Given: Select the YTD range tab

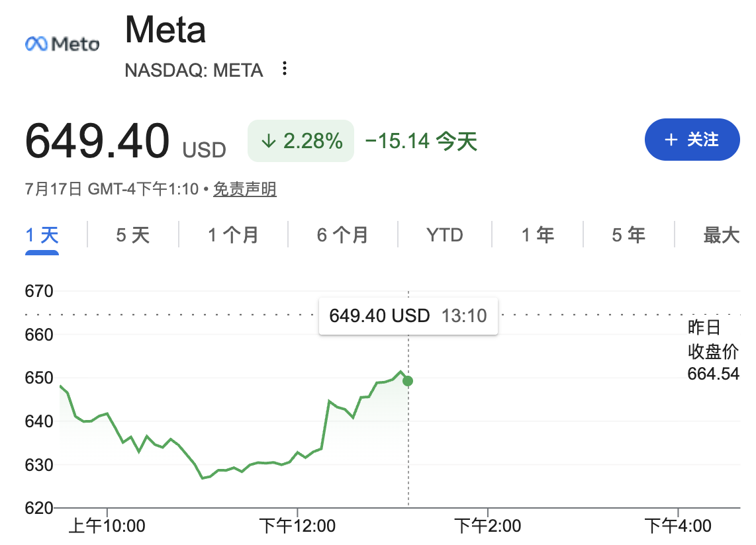Looking at the screenshot, I should coord(445,235).
